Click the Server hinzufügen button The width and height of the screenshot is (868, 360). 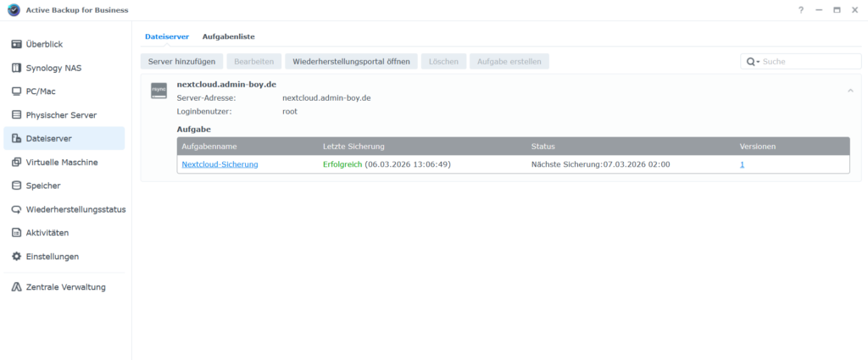tap(182, 62)
